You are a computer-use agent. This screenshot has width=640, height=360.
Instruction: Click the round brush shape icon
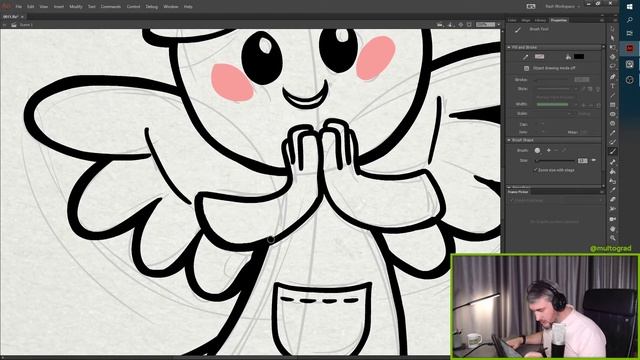point(538,151)
